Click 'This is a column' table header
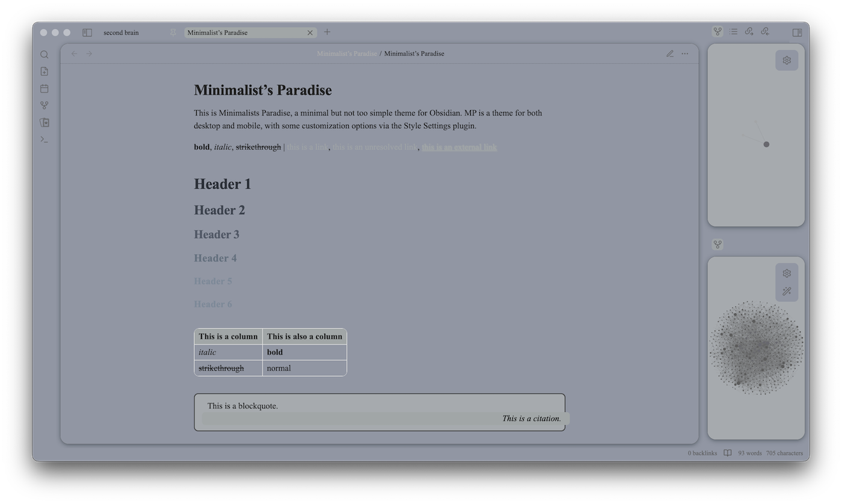Screen dimensions: 842x504 pyautogui.click(x=228, y=336)
